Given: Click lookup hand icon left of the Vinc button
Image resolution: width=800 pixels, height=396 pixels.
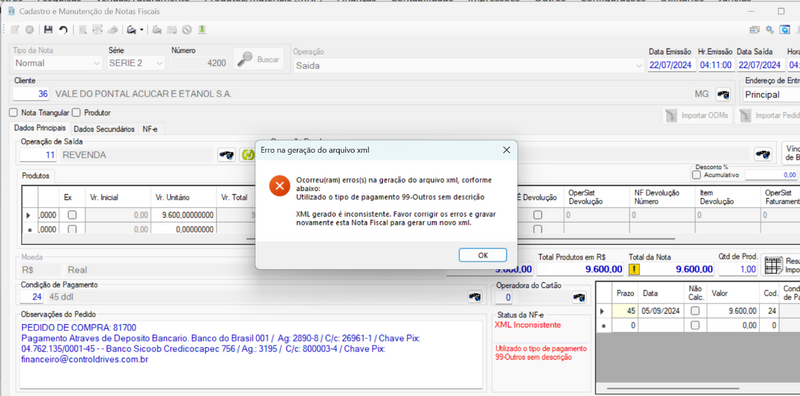Looking at the screenshot, I should 763,155.
